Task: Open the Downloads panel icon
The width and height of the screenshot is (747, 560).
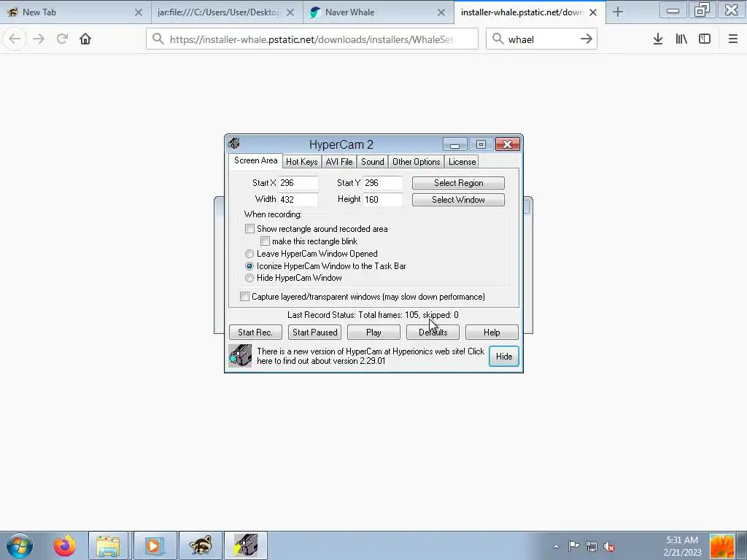Action: 658,39
